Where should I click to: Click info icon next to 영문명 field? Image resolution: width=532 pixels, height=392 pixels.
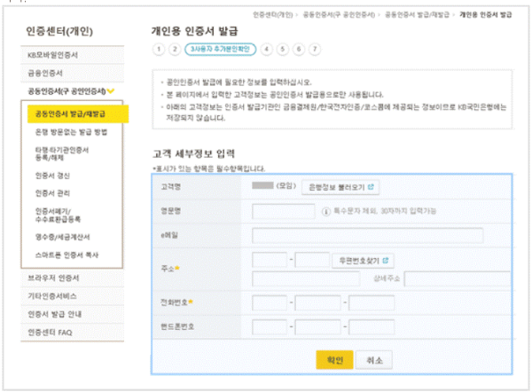click(325, 211)
